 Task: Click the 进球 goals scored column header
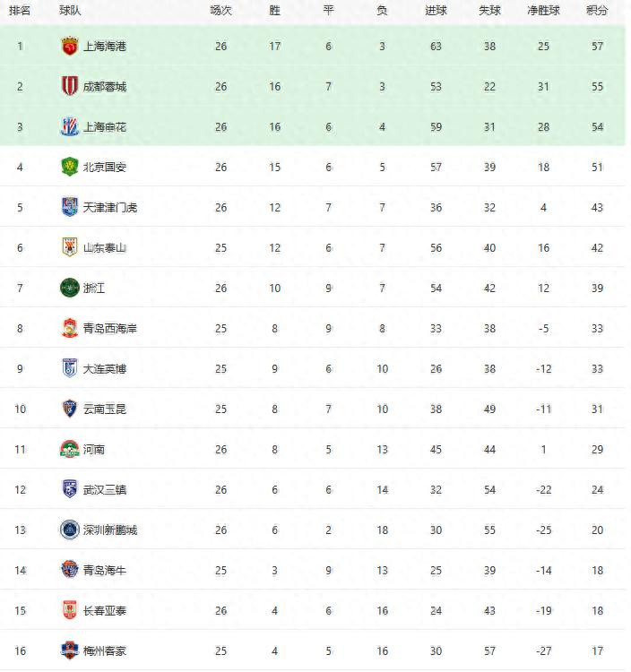coord(436,11)
